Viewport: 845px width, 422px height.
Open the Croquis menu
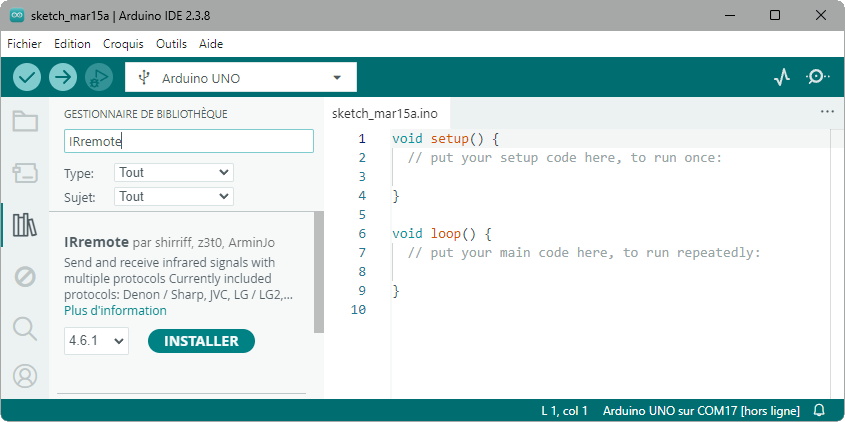point(123,44)
